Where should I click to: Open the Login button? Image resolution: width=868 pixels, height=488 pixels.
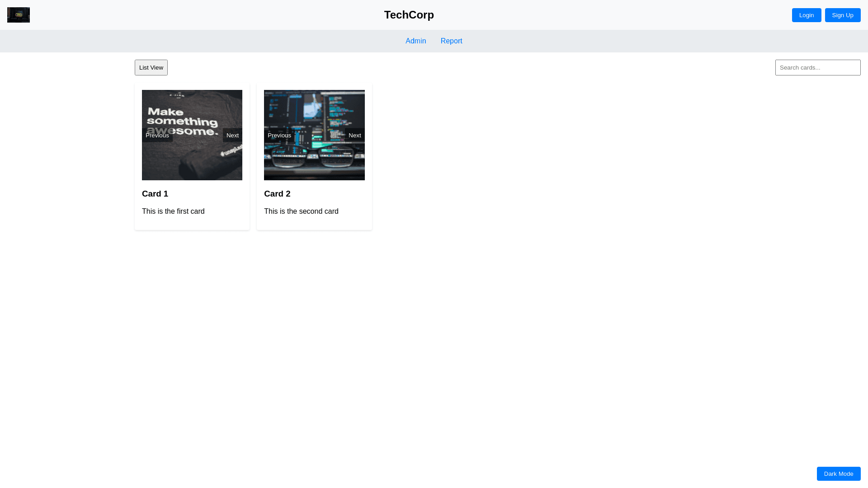point(806,15)
